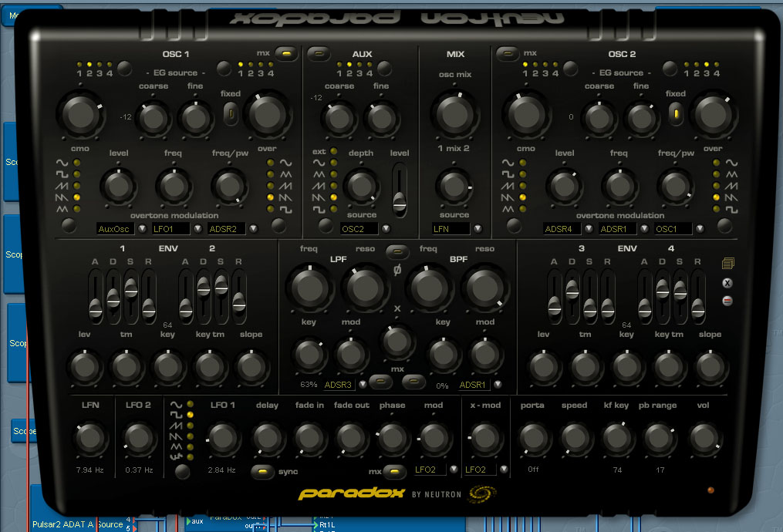The width and height of the screenshot is (783, 532).
Task: Toggle the filter phase invert switch
Action: click(x=397, y=252)
